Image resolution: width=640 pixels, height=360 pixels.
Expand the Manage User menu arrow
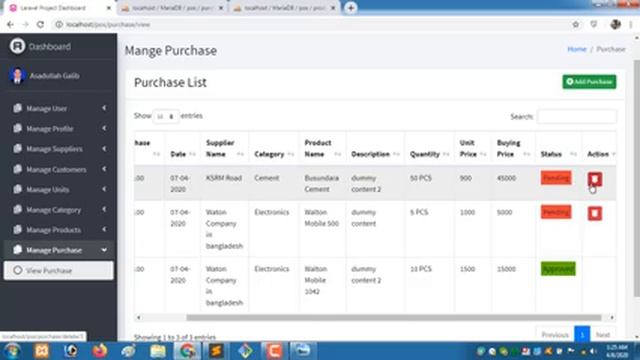coord(104,108)
